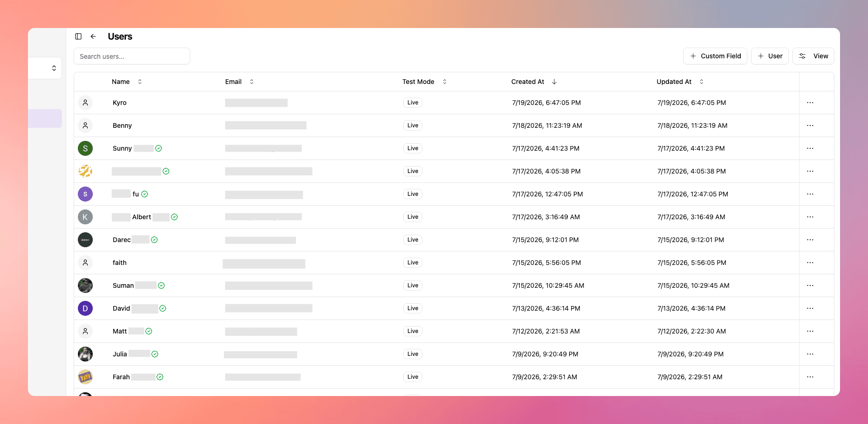The width and height of the screenshot is (868, 424).
Task: Click the verified checkmark next to Sunny
Action: pos(158,148)
